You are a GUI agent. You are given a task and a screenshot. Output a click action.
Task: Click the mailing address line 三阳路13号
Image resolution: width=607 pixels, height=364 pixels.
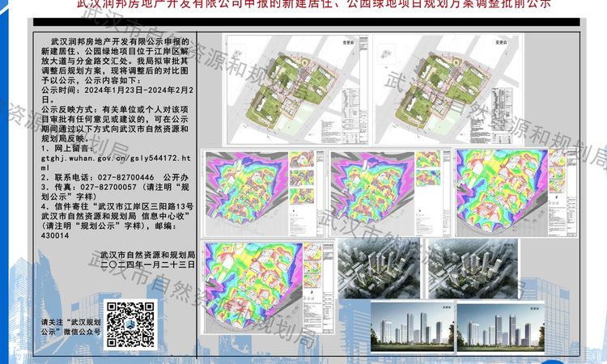(117, 206)
